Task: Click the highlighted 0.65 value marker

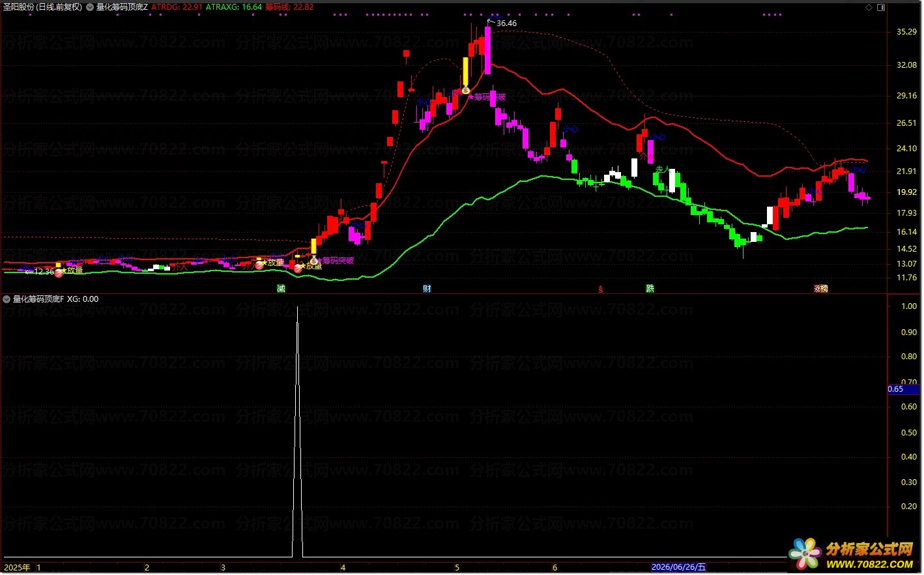Action: [x=904, y=389]
